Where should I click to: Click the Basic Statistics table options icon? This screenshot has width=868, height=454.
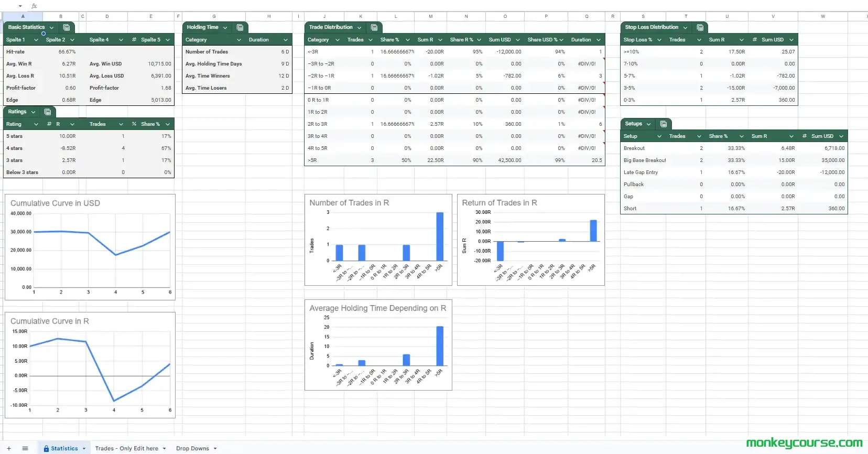pos(67,27)
